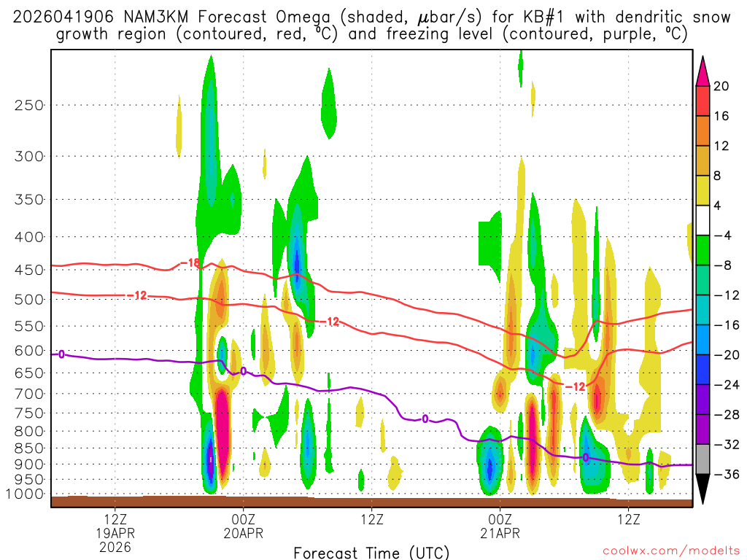
Task: Click the final '12Z' label after 21APR
Action: click(629, 519)
